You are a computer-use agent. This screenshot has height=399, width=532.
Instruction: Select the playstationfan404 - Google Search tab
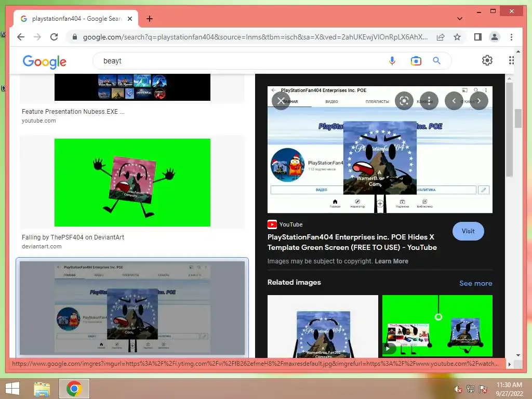pos(76,19)
